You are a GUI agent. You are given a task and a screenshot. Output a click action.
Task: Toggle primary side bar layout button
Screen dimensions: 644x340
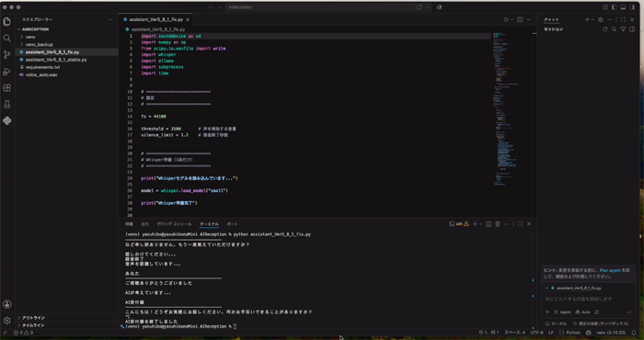(x=614, y=7)
